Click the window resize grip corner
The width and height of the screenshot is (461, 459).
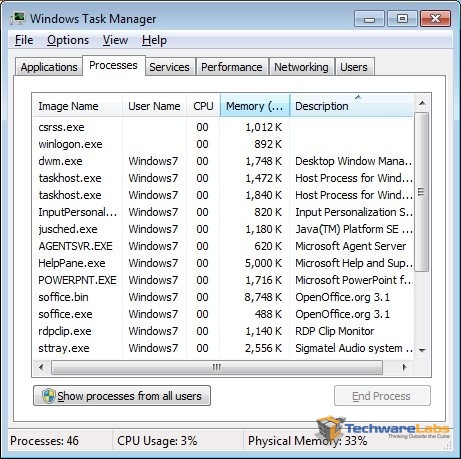(x=448, y=446)
